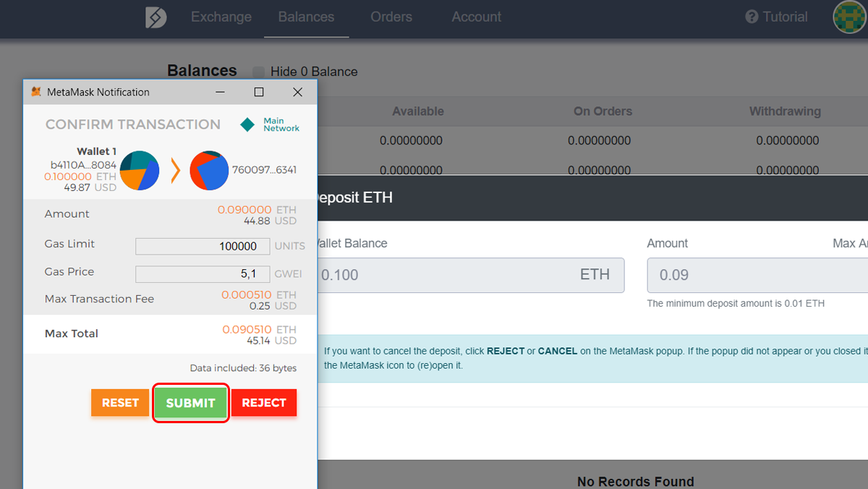Viewport: 868px width, 489px height.
Task: Edit the Gas Limit field
Action: pyautogui.click(x=203, y=246)
